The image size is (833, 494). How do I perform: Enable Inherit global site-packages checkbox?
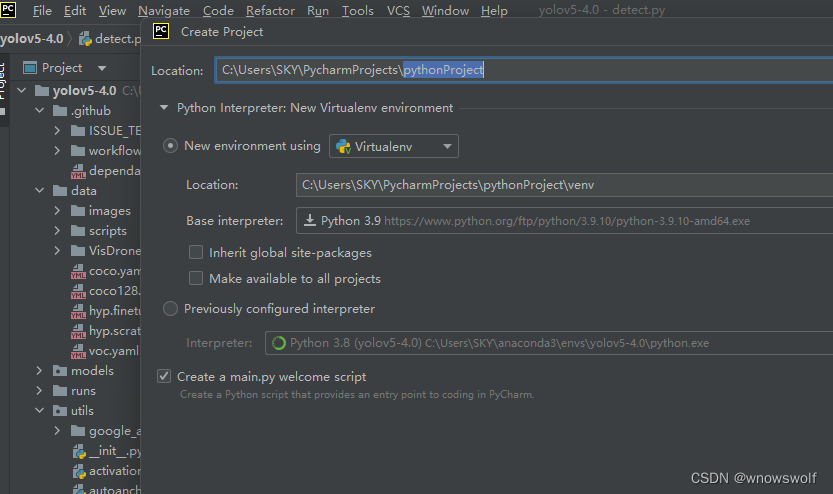tap(196, 252)
